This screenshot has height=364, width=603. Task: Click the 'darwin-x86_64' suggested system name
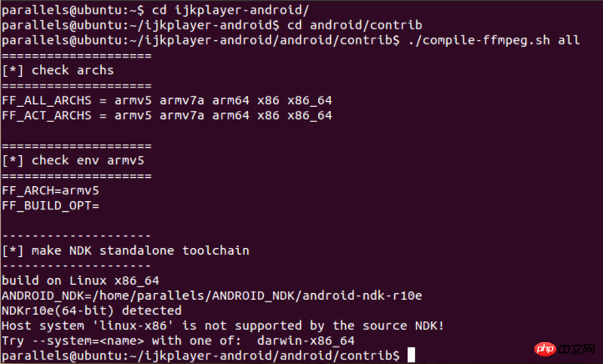(x=305, y=340)
